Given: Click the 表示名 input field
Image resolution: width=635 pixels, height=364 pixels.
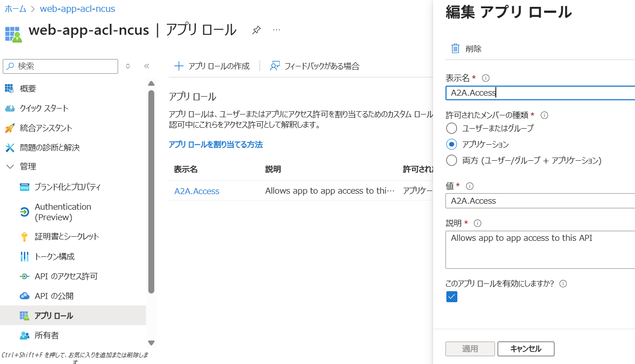Looking at the screenshot, I should point(540,93).
